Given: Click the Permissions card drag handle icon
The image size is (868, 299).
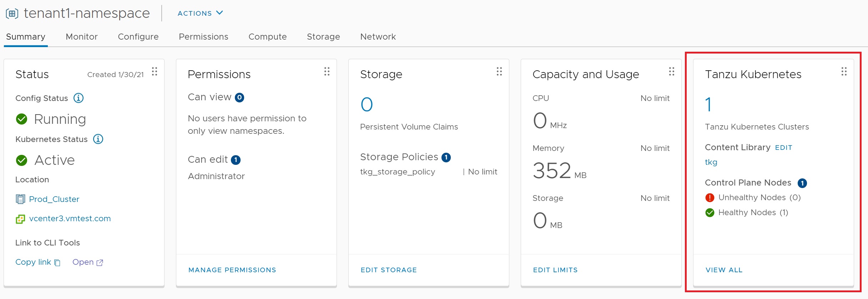Looking at the screenshot, I should (x=327, y=72).
